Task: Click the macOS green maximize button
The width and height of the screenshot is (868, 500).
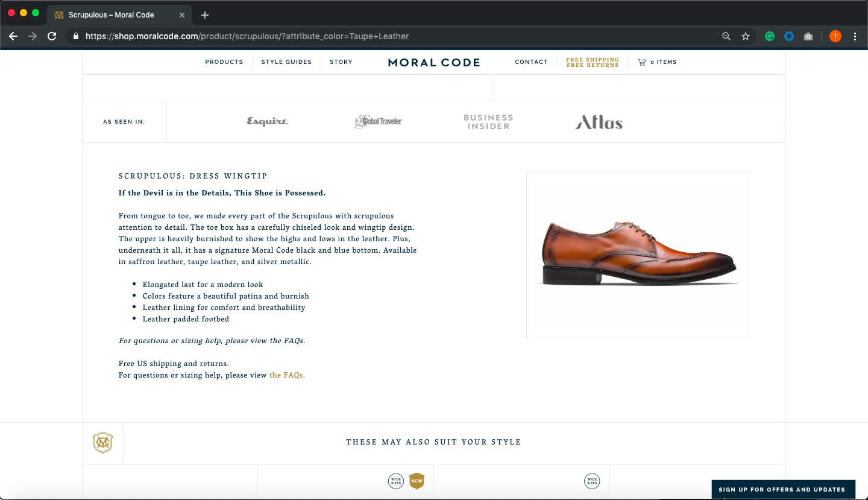Action: tap(36, 13)
